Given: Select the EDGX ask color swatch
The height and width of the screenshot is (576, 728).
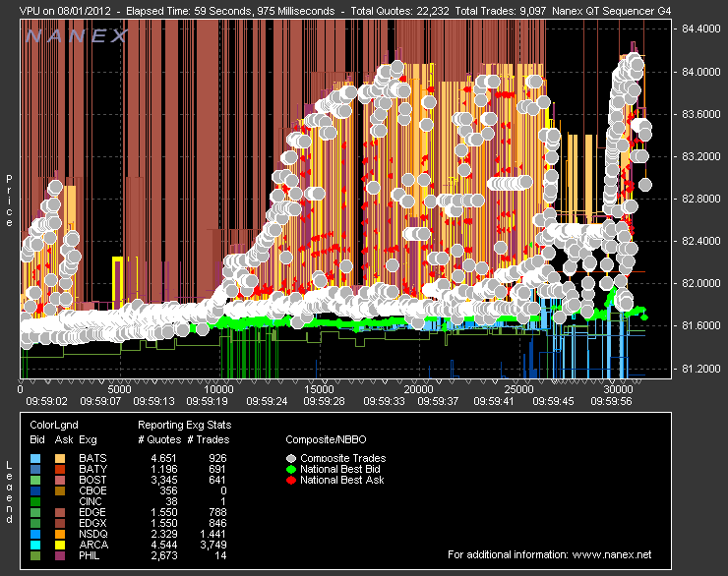Looking at the screenshot, I should point(60,523).
